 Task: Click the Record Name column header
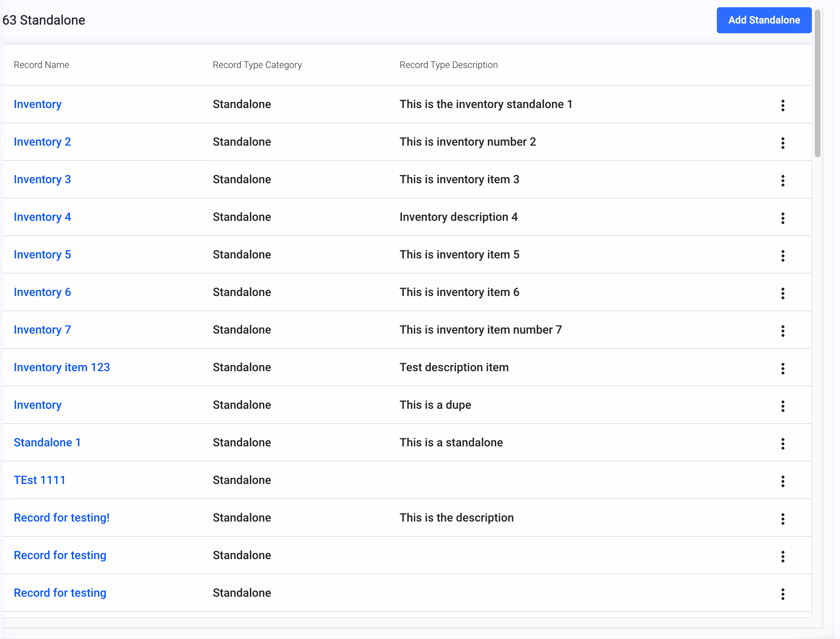(42, 65)
